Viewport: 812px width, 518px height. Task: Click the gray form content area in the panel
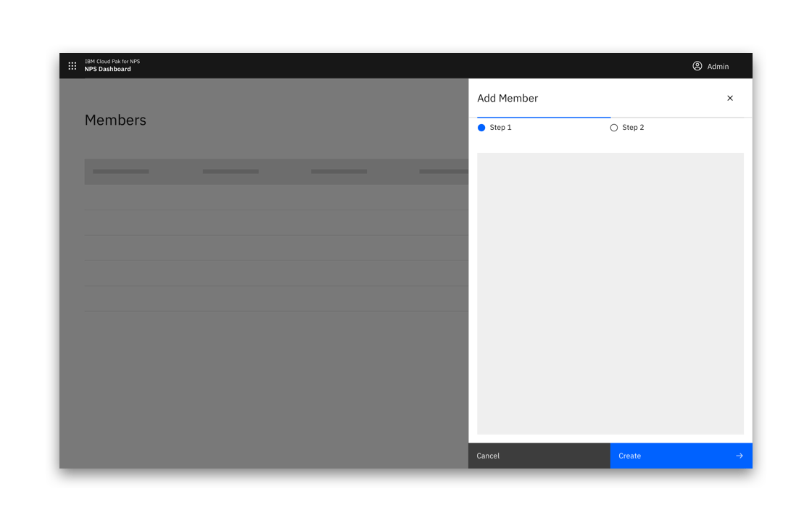[610, 293]
